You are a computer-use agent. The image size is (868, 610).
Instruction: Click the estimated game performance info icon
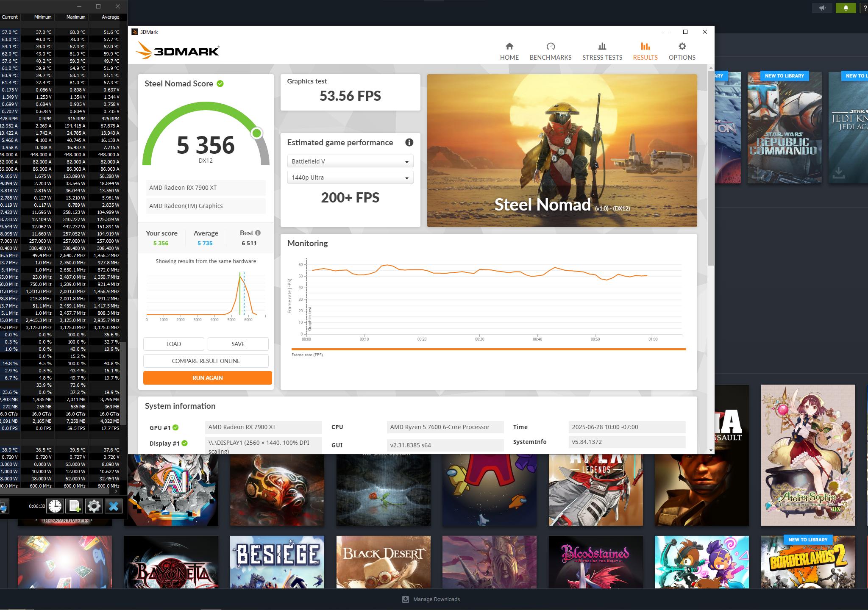[409, 142]
